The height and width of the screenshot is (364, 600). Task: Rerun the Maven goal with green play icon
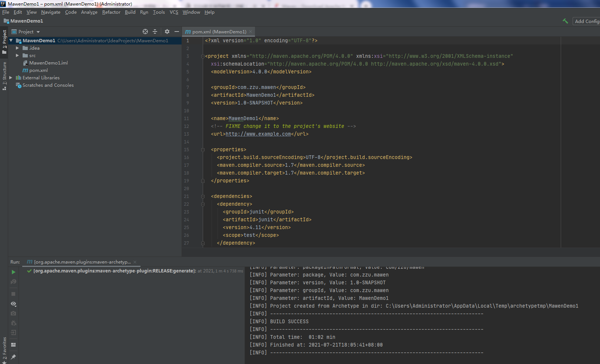tap(13, 272)
